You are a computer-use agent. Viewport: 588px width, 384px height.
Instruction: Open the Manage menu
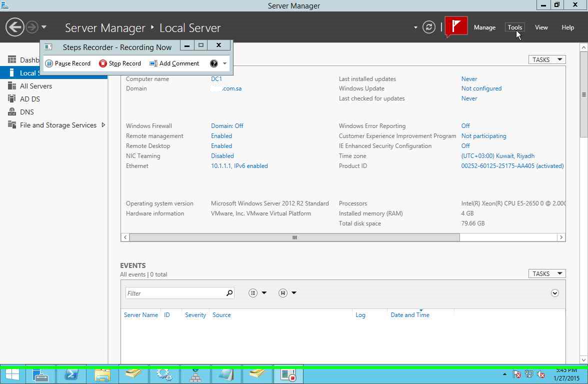coord(484,27)
